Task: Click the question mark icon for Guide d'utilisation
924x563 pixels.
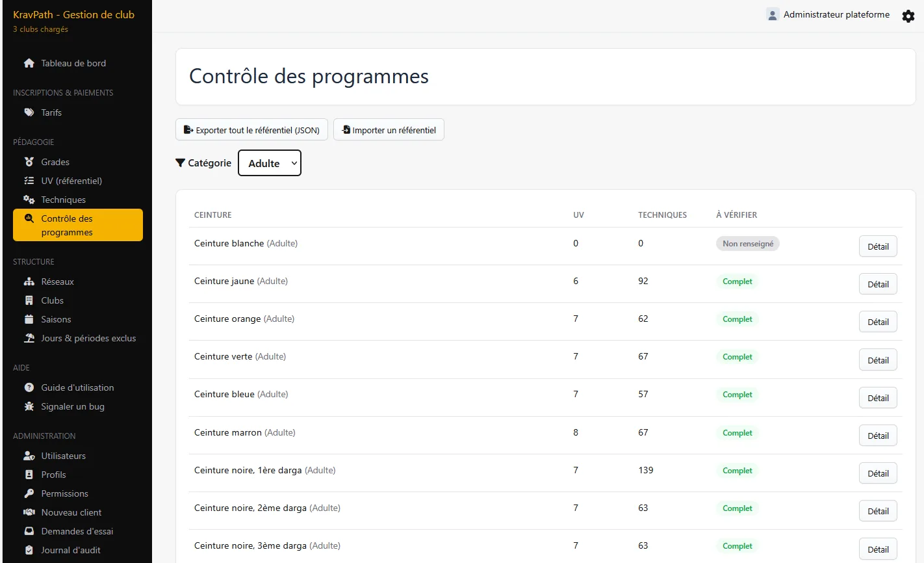Action: click(x=29, y=387)
